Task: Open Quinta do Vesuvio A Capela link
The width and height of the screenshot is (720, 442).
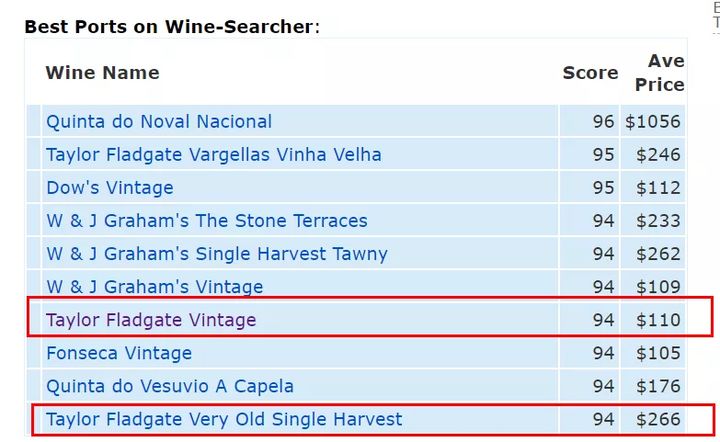Action: click(170, 386)
